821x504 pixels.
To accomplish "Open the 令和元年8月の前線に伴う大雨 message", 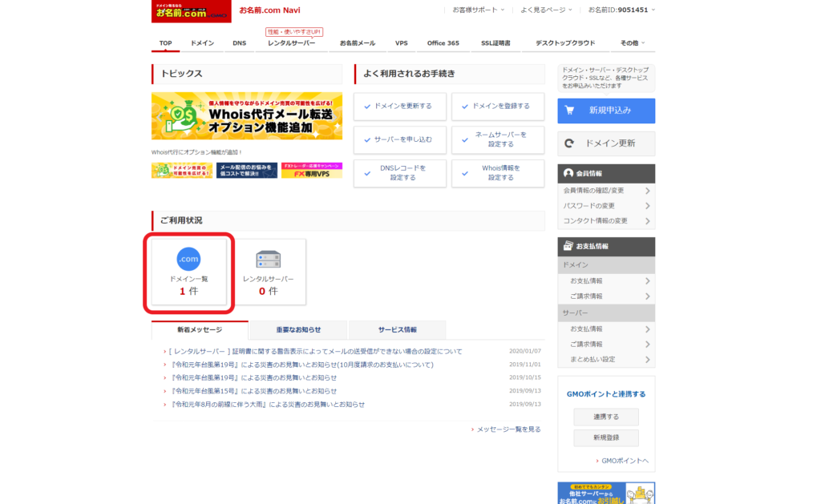I will click(x=268, y=405).
